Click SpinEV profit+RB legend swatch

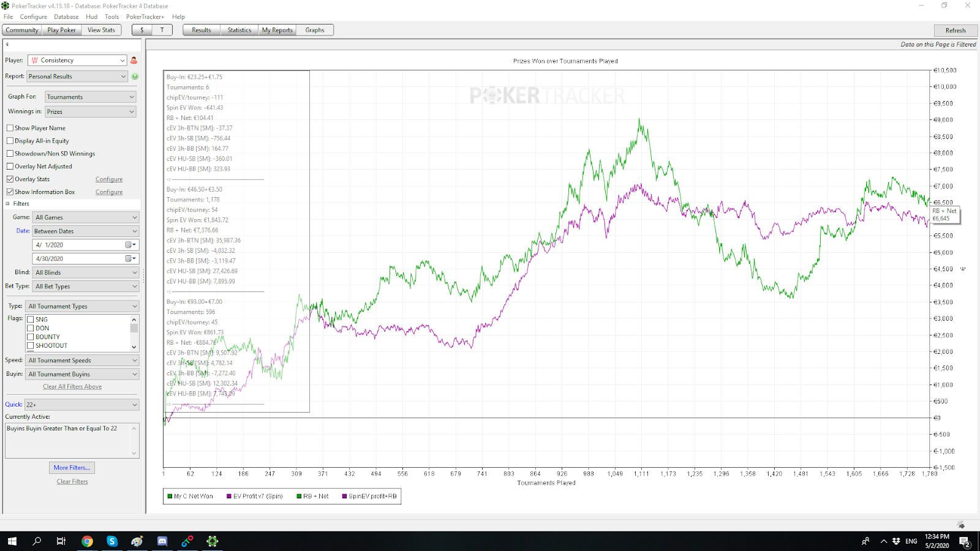[x=345, y=497]
